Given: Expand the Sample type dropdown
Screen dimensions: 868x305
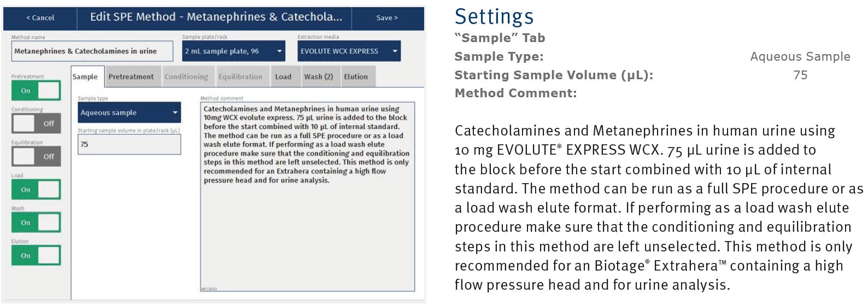Looking at the screenshot, I should tap(129, 113).
